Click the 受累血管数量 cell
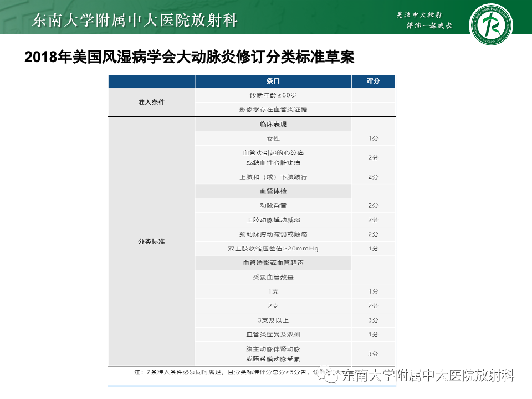The height and width of the screenshot is (399, 532). [x=273, y=277]
